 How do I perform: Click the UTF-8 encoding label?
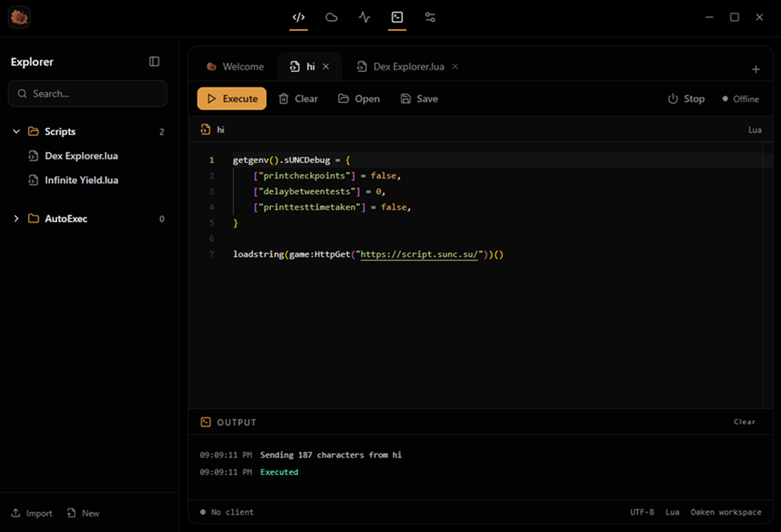(x=642, y=512)
